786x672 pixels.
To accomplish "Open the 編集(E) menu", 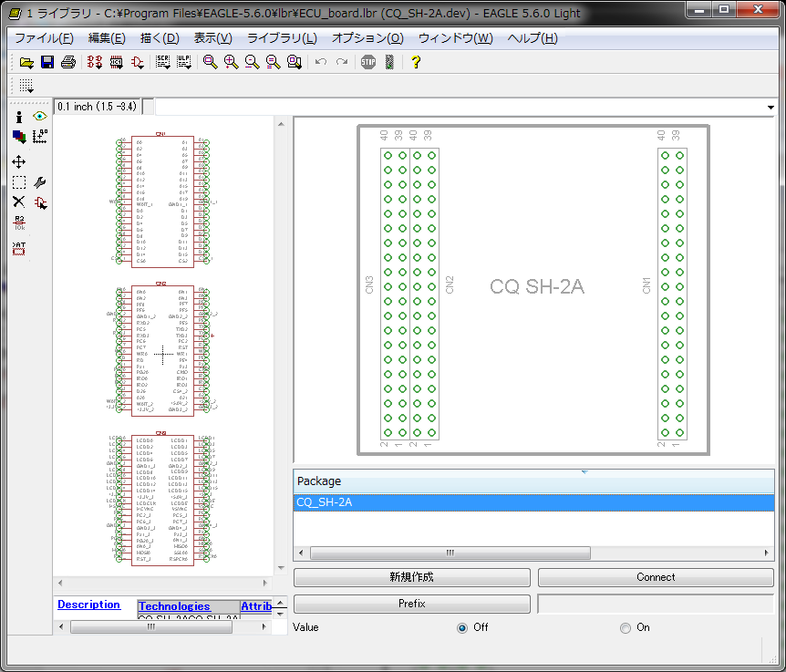I will 107,38.
